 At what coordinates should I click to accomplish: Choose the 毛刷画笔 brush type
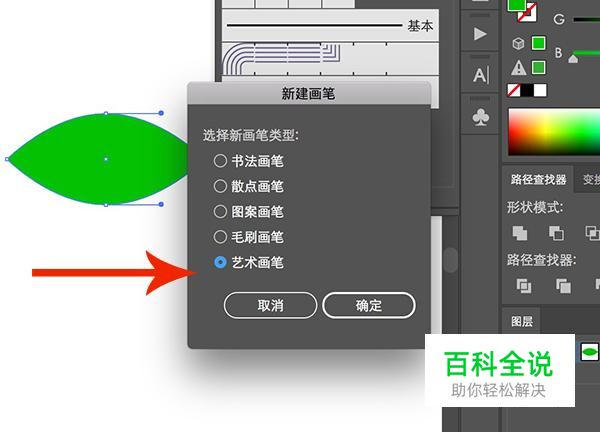pyautogui.click(x=249, y=237)
